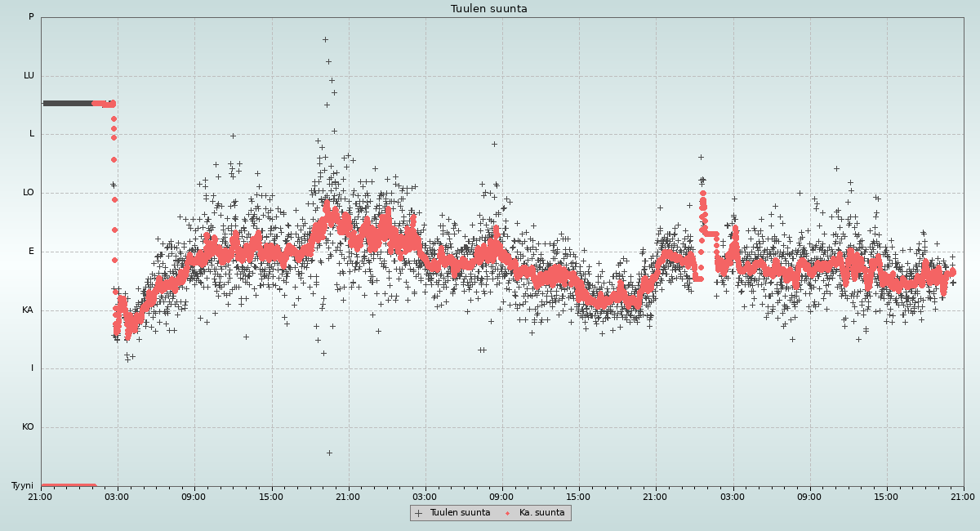980x531 pixels.
Task: Click the red segment on the Tyyni baseline
Action: click(68, 486)
